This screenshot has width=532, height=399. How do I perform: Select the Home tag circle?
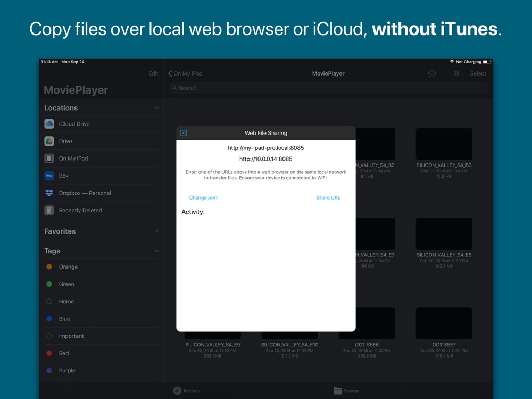pyautogui.click(x=49, y=301)
